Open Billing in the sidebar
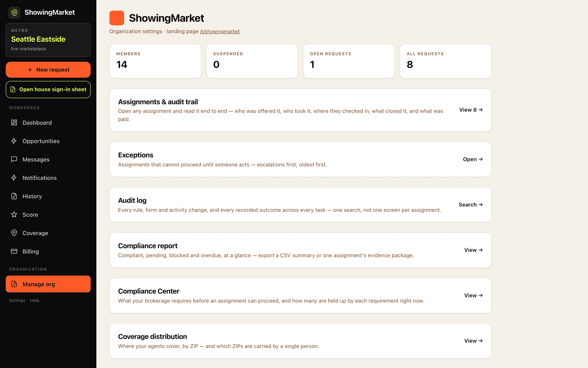588x368 pixels. [x=48, y=251]
